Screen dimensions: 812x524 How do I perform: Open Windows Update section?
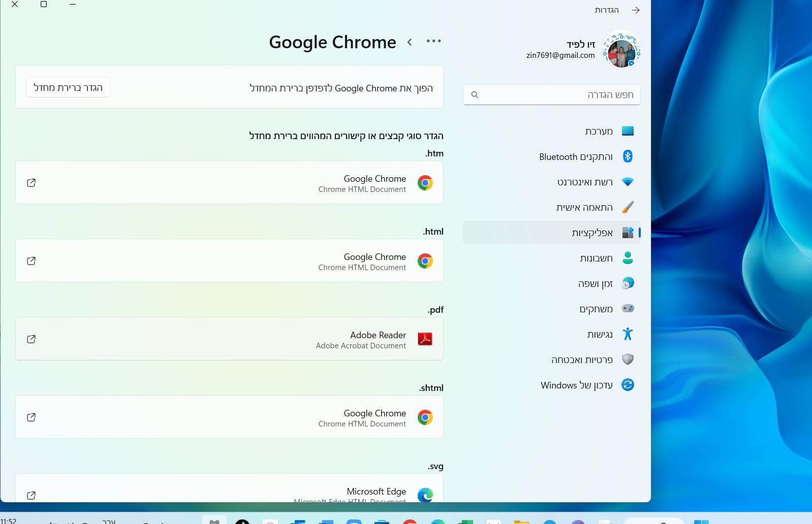click(576, 385)
